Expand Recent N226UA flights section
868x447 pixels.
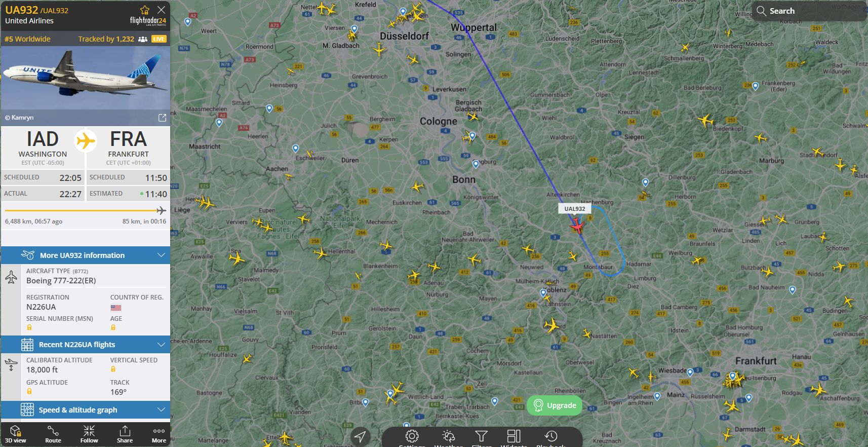coord(86,345)
